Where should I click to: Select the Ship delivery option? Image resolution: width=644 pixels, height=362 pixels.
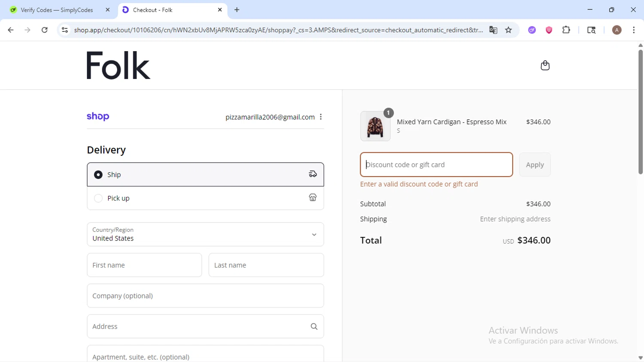(x=205, y=174)
